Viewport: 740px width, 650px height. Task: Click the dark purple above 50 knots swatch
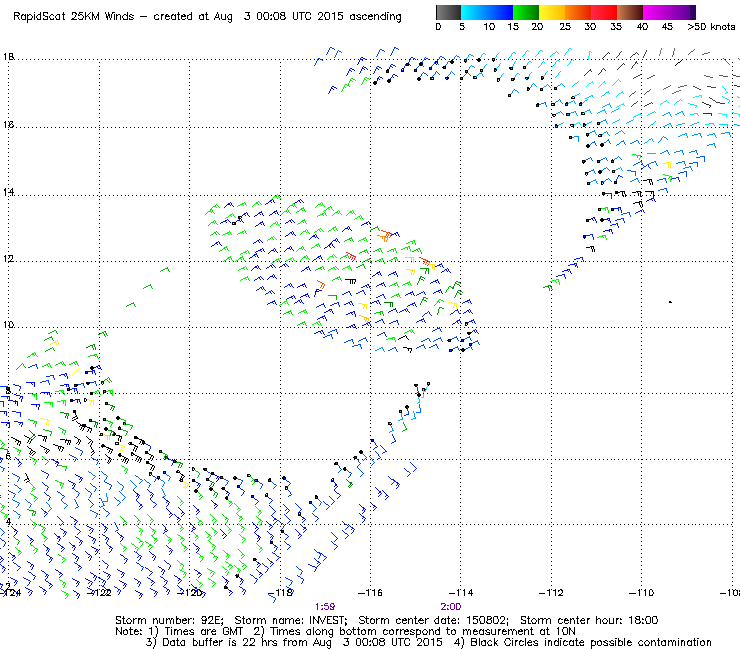(693, 12)
